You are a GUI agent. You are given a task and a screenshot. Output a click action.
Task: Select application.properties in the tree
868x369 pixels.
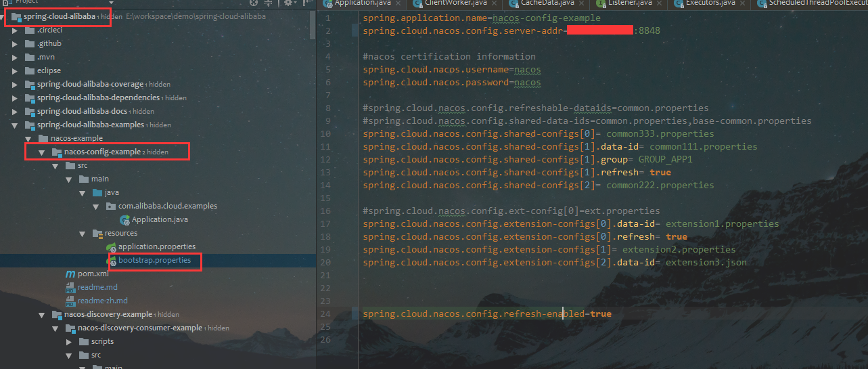click(157, 246)
